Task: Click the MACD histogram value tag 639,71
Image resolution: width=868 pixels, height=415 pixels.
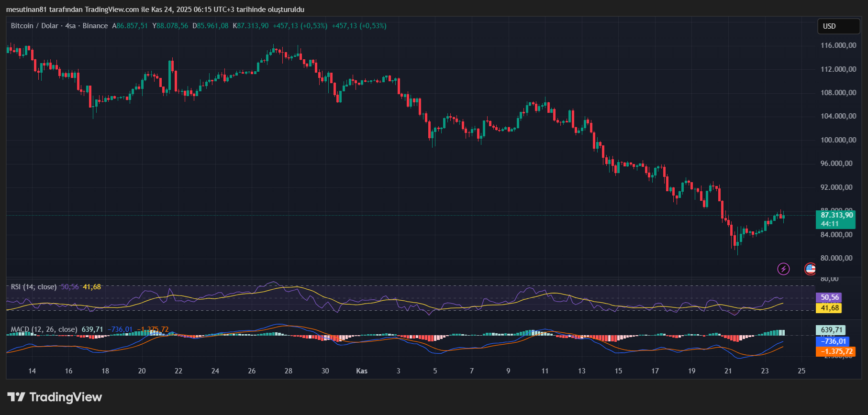Action: click(830, 330)
